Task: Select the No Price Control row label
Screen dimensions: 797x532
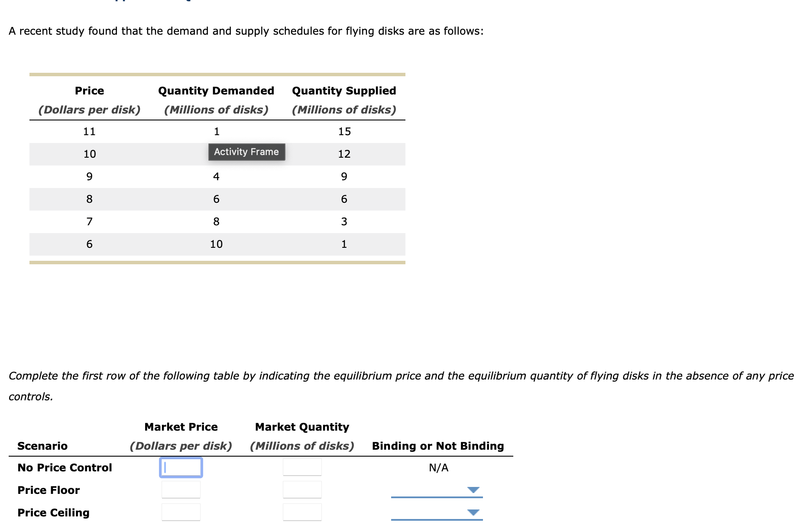Action: tap(64, 467)
